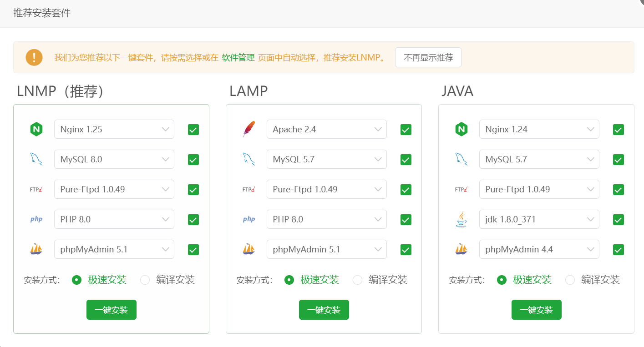
Task: Select 极速安装 radio in JAVA panel
Action: pos(502,280)
